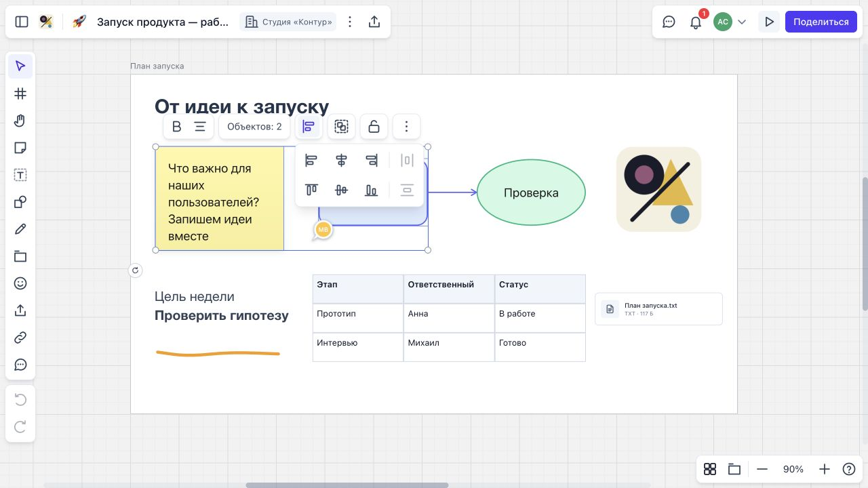Select the link insert tool
868x488 pixels.
(20, 338)
